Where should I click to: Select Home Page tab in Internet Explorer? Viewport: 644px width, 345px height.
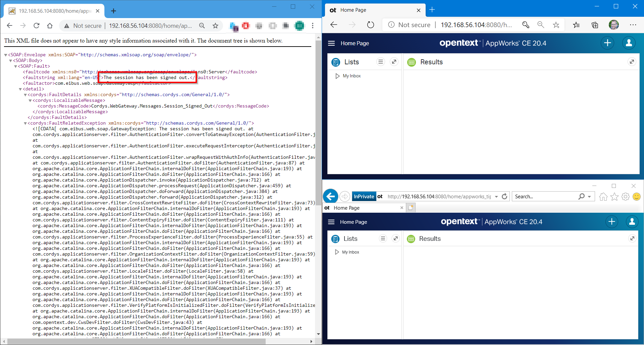[364, 208]
